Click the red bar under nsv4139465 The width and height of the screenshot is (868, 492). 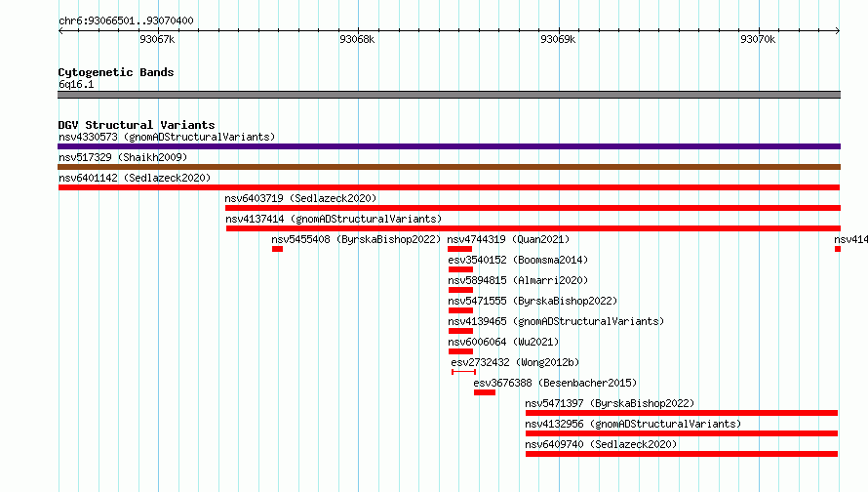click(460, 331)
